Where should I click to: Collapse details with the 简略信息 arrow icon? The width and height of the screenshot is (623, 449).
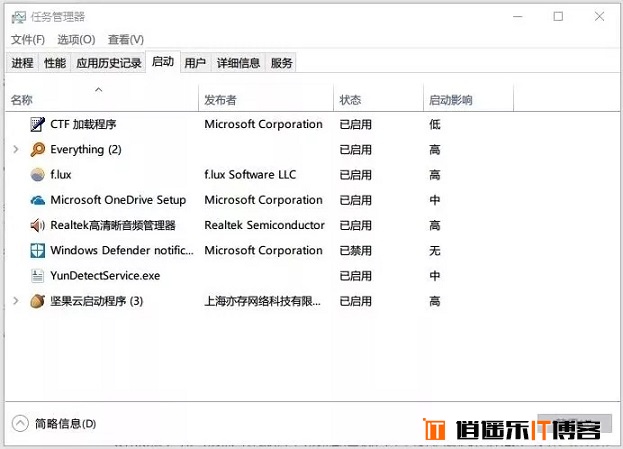[x=20, y=424]
